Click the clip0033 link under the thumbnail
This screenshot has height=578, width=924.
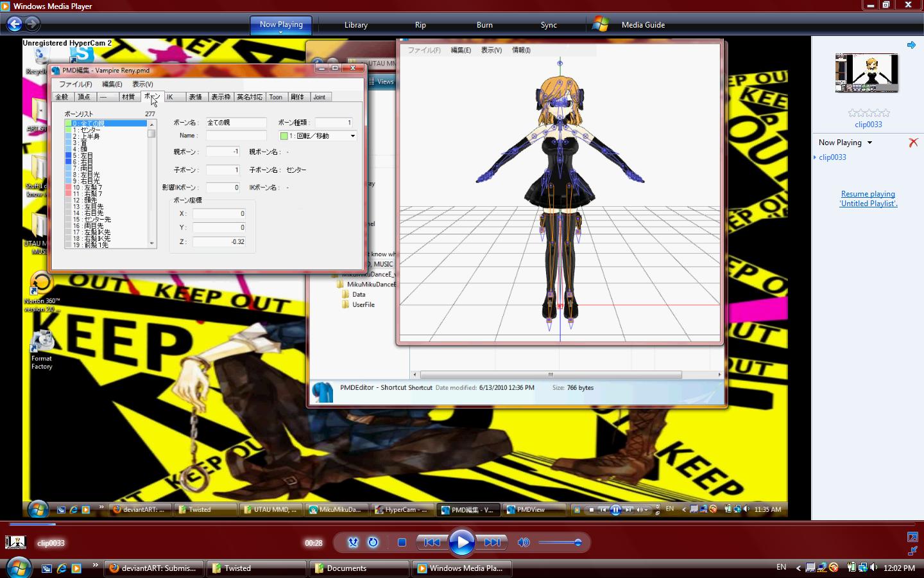868,125
